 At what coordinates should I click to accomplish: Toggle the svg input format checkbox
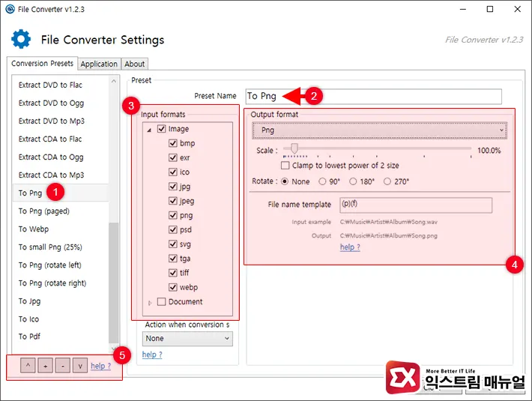click(173, 244)
